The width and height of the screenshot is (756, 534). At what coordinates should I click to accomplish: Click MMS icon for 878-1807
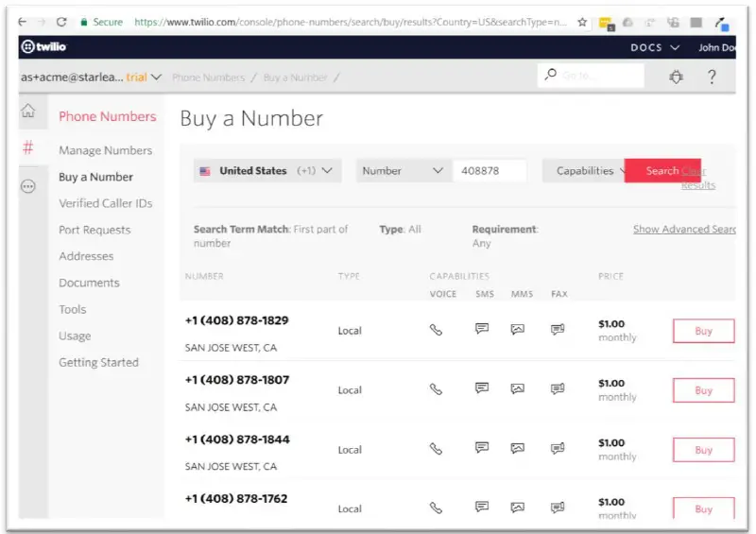(517, 388)
